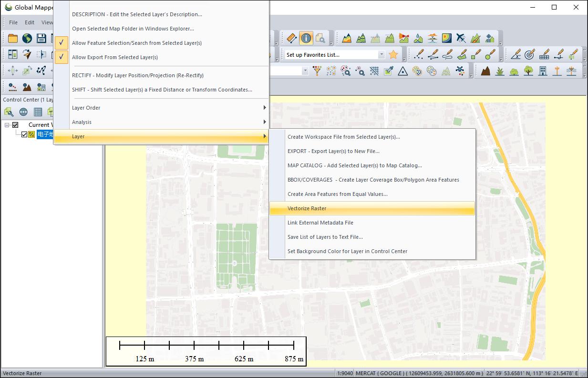This screenshot has height=378, width=588.
Task: Click Set Background Color for Layer option
Action: [347, 251]
